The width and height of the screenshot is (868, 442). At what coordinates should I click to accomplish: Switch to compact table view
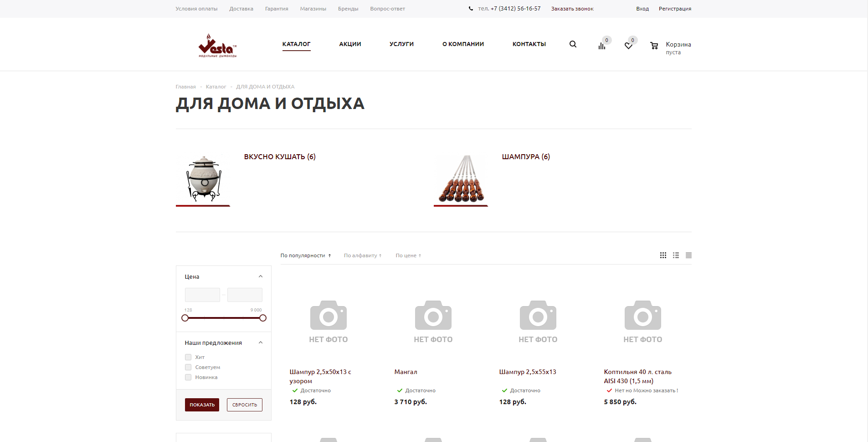688,255
